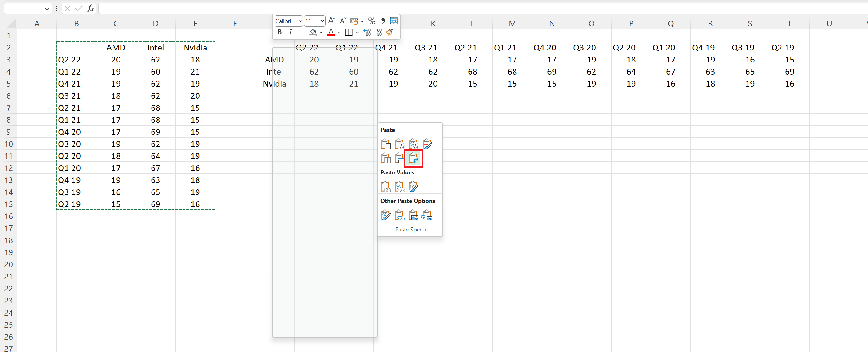The height and width of the screenshot is (352, 868).
Task: Select column U header
Action: point(829,23)
